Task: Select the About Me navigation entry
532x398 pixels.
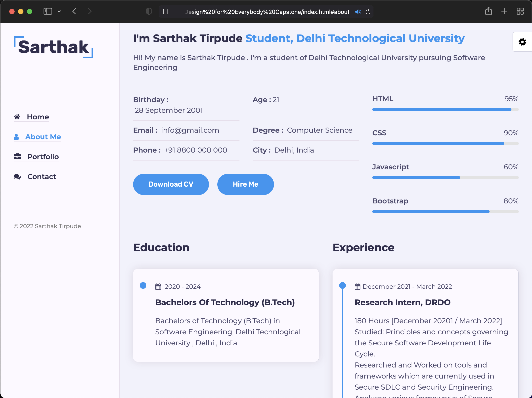Action: pyautogui.click(x=43, y=137)
